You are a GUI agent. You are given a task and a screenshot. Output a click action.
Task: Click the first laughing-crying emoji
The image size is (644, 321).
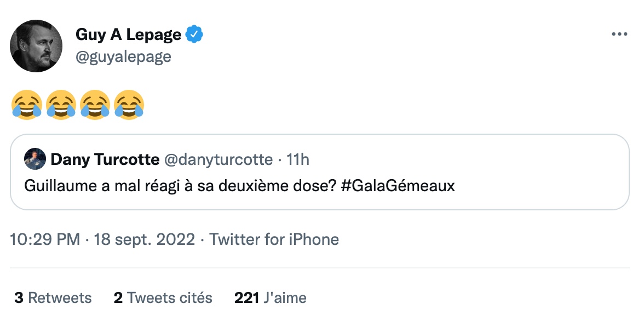click(27, 105)
